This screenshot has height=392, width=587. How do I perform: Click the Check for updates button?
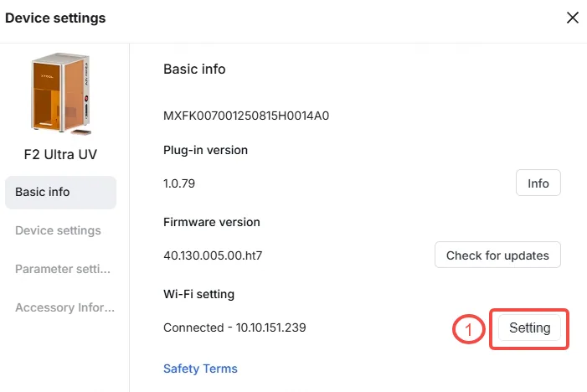[x=497, y=255]
